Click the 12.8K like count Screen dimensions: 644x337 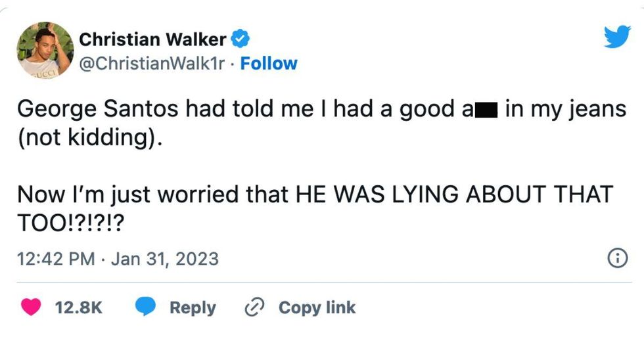[80, 307]
